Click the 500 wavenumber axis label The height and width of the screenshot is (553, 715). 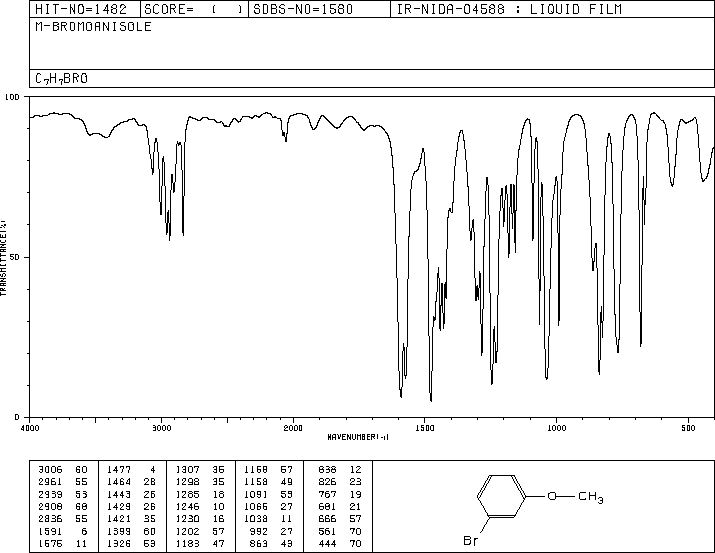(688, 428)
